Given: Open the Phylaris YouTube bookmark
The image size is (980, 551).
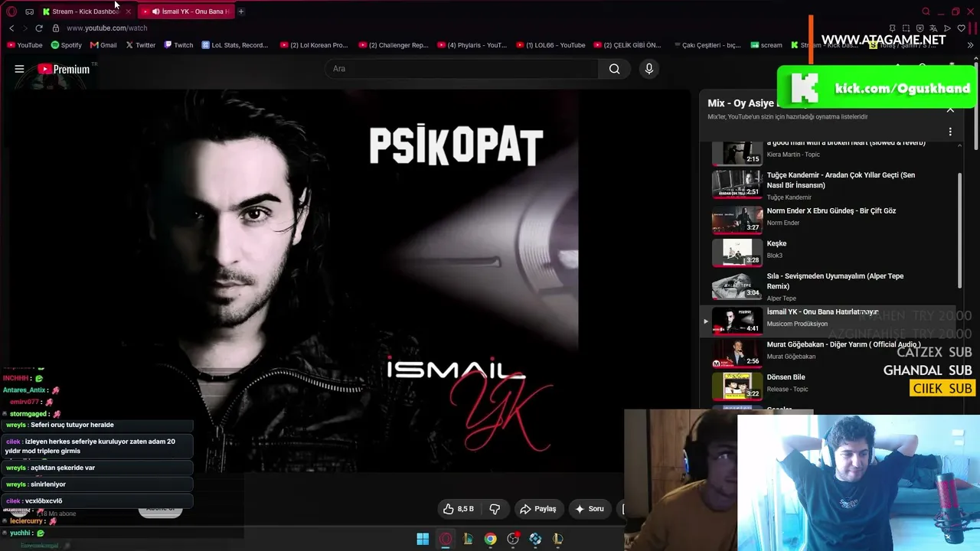Looking at the screenshot, I should click(x=472, y=45).
